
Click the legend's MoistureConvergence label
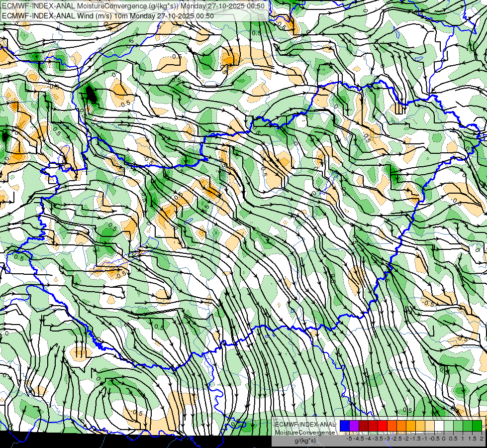(305, 433)
